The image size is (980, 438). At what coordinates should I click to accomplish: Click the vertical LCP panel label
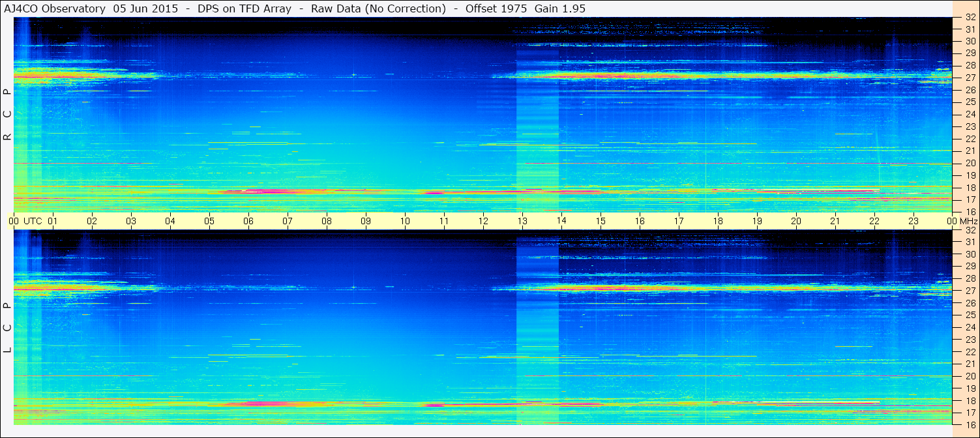[x=7, y=328]
